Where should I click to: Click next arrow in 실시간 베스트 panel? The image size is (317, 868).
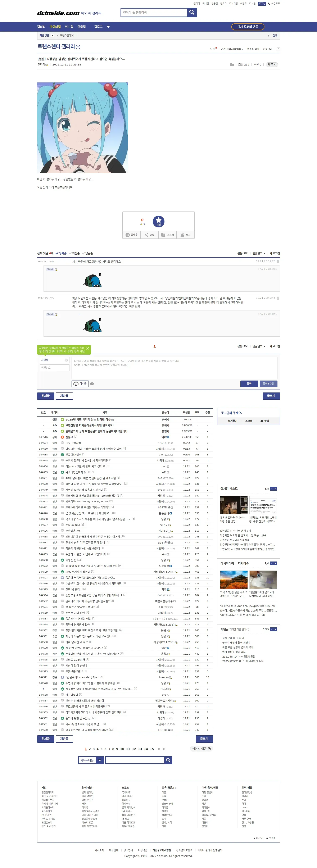tap(275, 488)
